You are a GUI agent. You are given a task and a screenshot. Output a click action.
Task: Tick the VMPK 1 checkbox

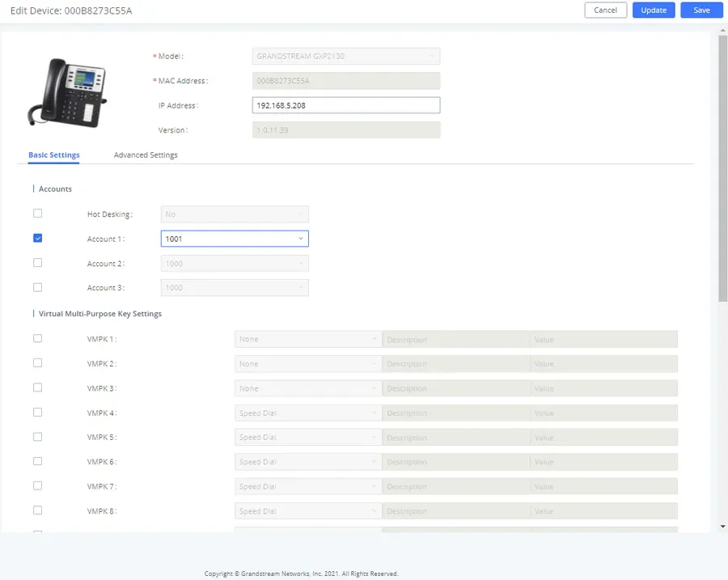click(37, 338)
